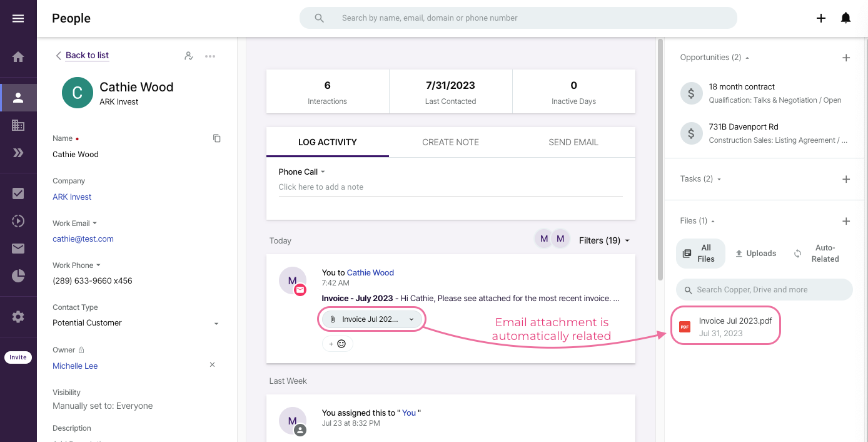Go to Home in sidebar
Viewport: 868px width, 442px height.
[18, 57]
